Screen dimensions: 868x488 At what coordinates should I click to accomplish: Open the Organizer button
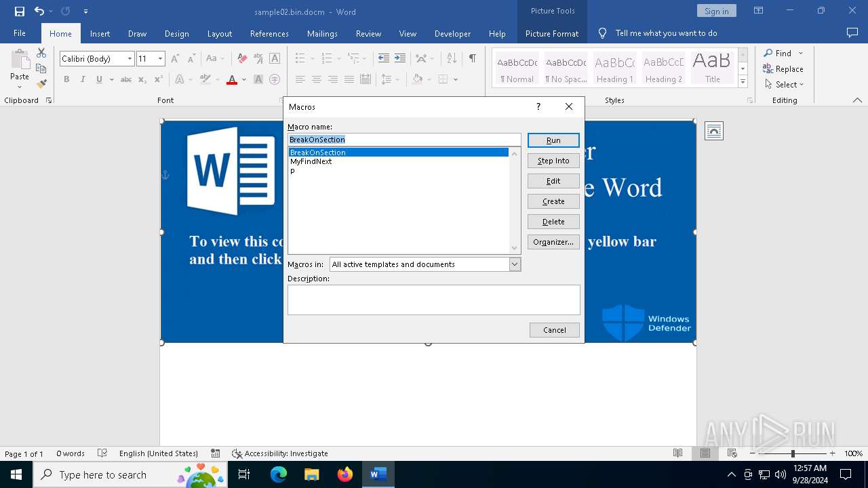(x=553, y=242)
